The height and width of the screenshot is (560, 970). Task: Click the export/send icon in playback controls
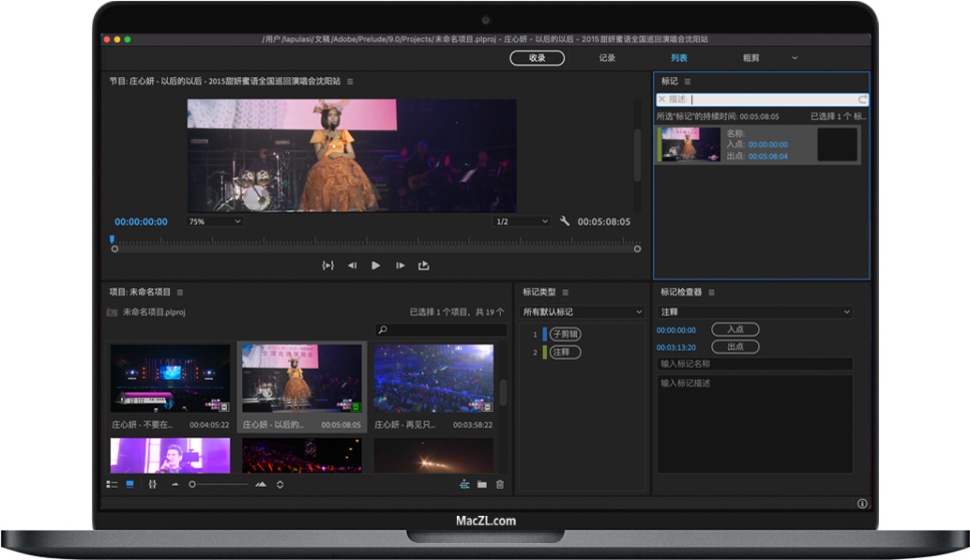[x=424, y=265]
